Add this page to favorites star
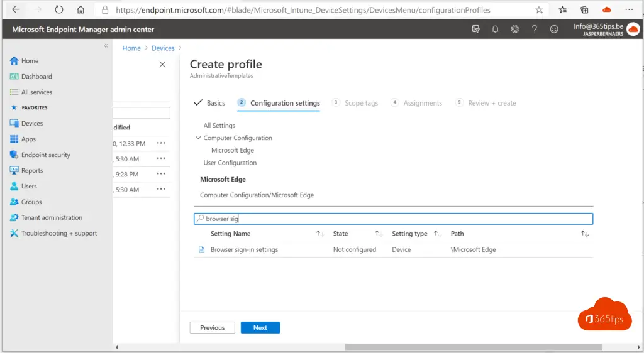Screen dimensions: 644x353 pos(539,10)
